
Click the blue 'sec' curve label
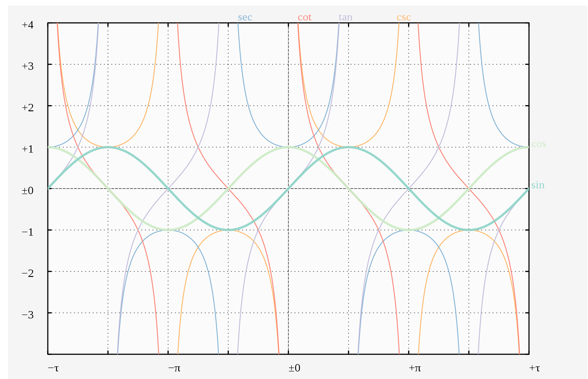coord(245,17)
